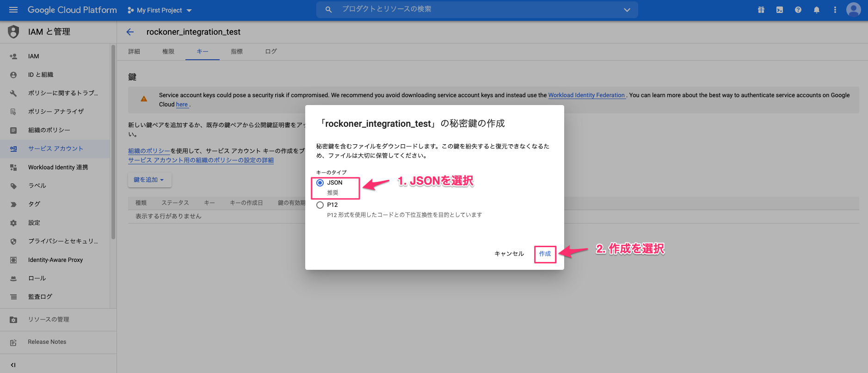The width and height of the screenshot is (868, 373).
Task: Click the IAM add-person icon
Action: 13,56
